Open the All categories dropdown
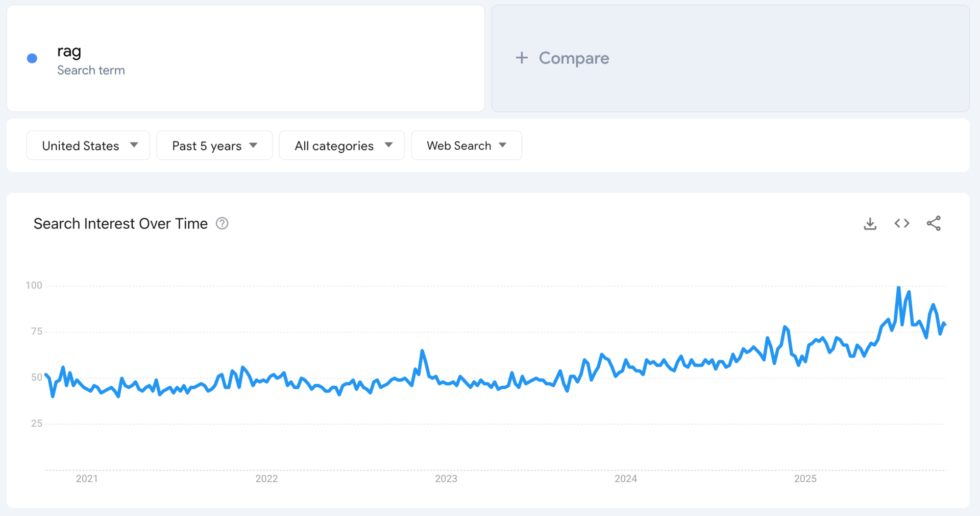980x516 pixels. (x=341, y=146)
